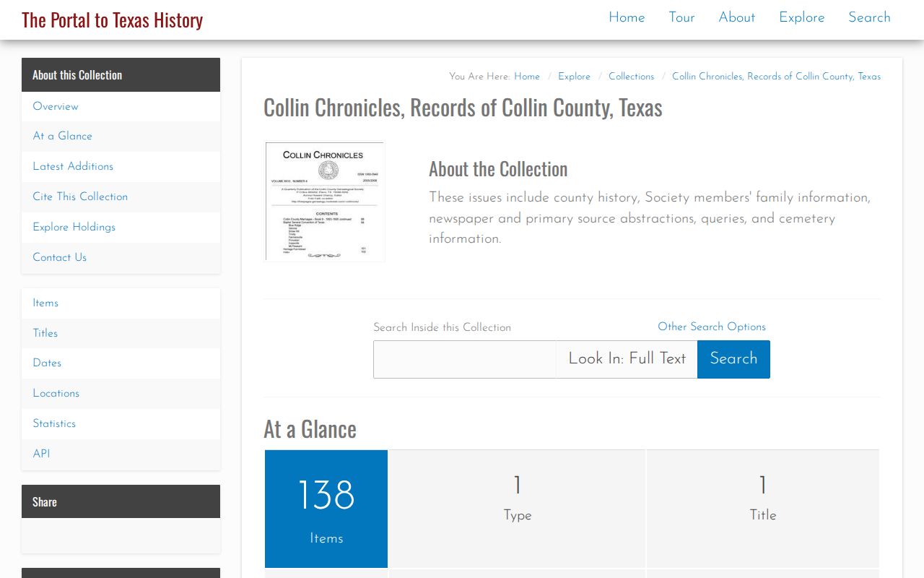
Task: Click the About this Collection header
Action: tap(121, 75)
